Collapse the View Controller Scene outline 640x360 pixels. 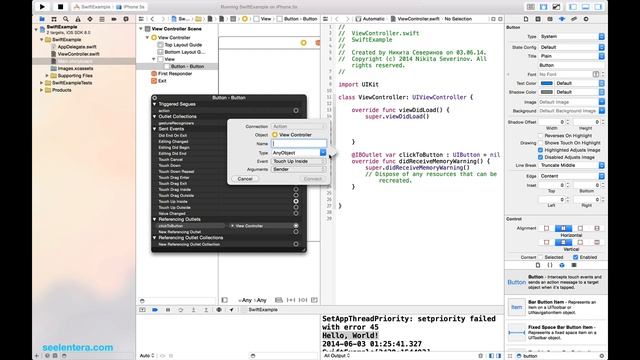141,29
